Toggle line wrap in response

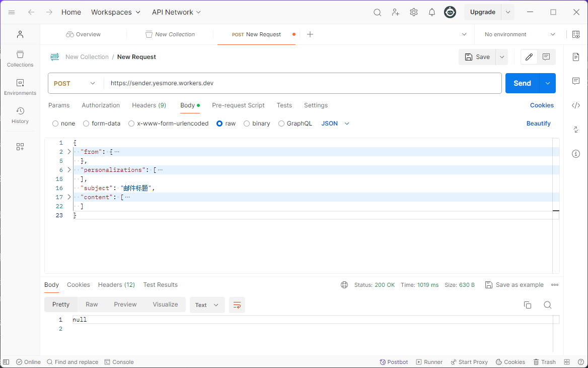[237, 305]
